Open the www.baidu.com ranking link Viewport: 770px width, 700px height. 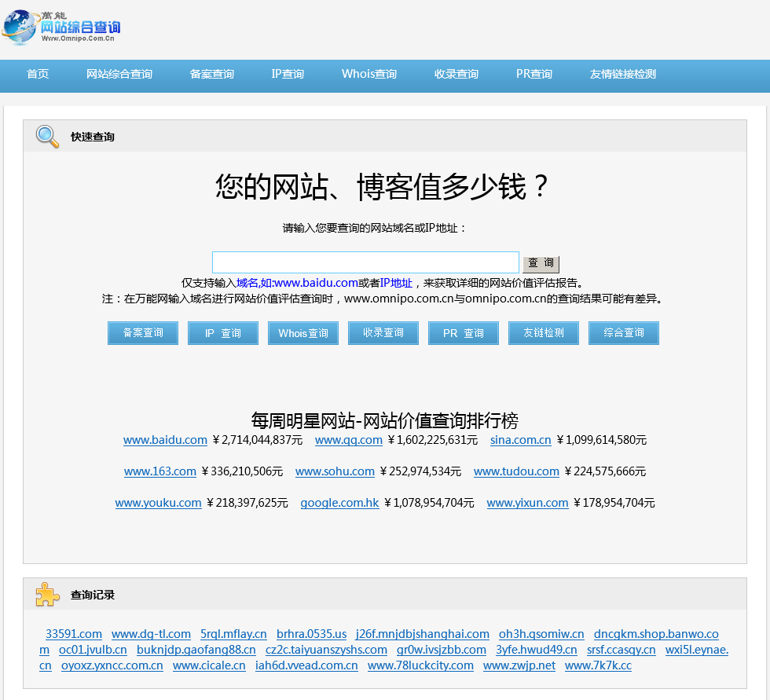(x=165, y=440)
